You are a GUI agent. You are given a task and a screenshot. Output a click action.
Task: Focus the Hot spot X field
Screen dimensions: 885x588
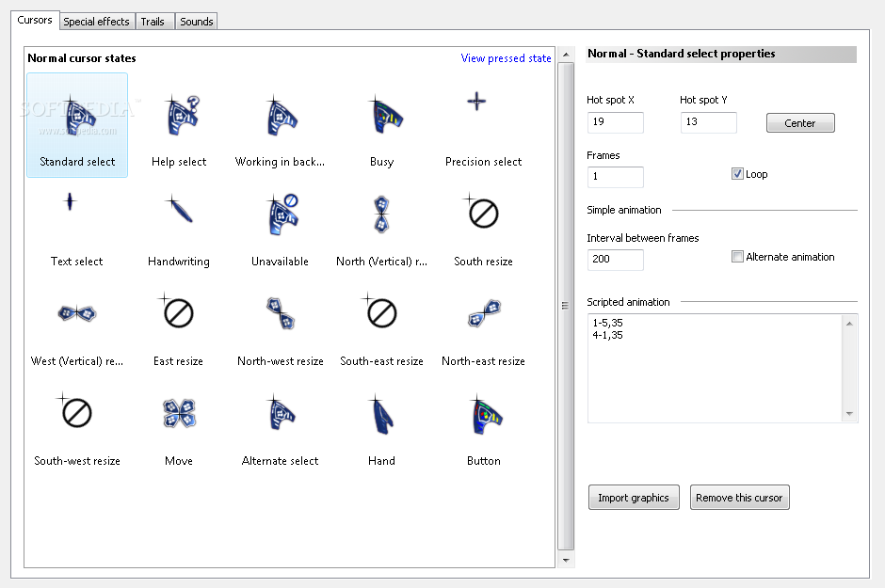(x=615, y=121)
